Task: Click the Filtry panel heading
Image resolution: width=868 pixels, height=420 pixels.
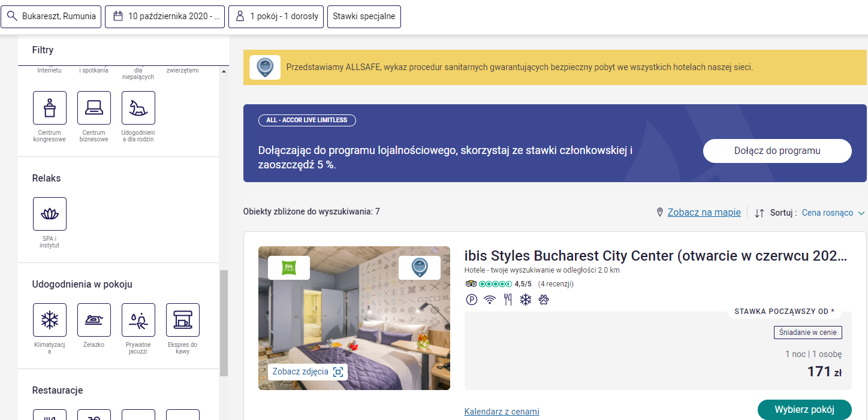Action: [43, 50]
